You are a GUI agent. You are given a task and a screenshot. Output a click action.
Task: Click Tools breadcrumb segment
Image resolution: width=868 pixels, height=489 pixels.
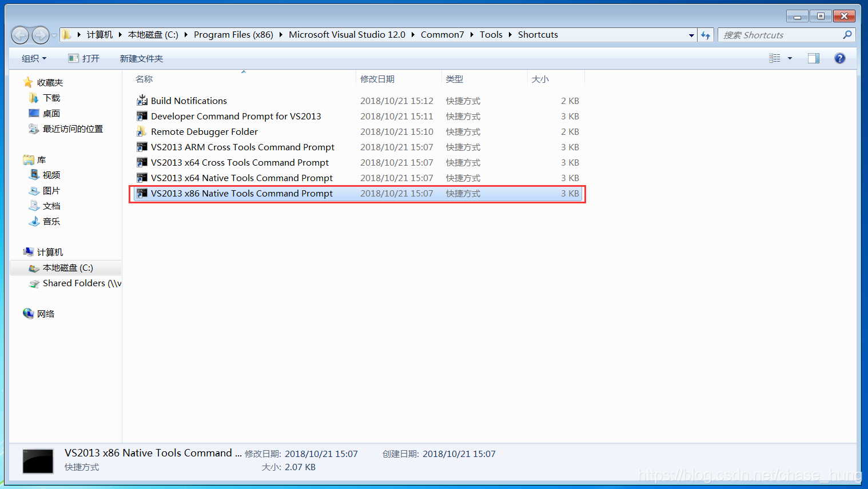tap(491, 35)
